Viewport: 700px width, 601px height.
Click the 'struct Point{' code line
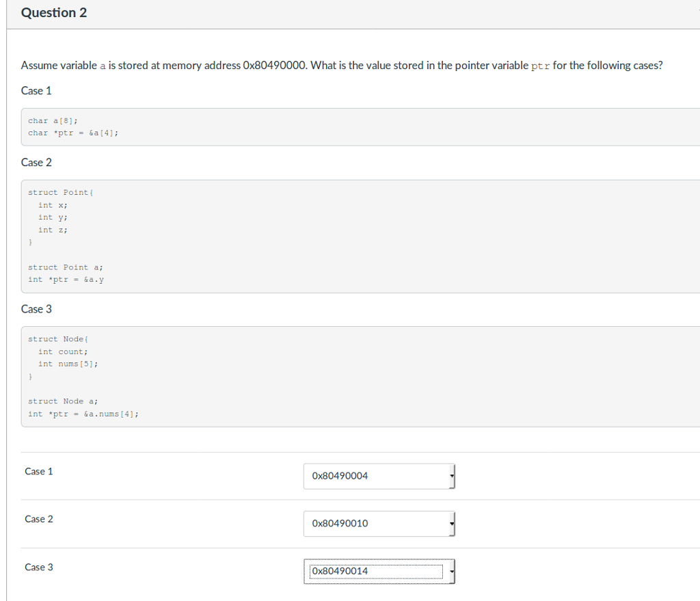pos(60,192)
